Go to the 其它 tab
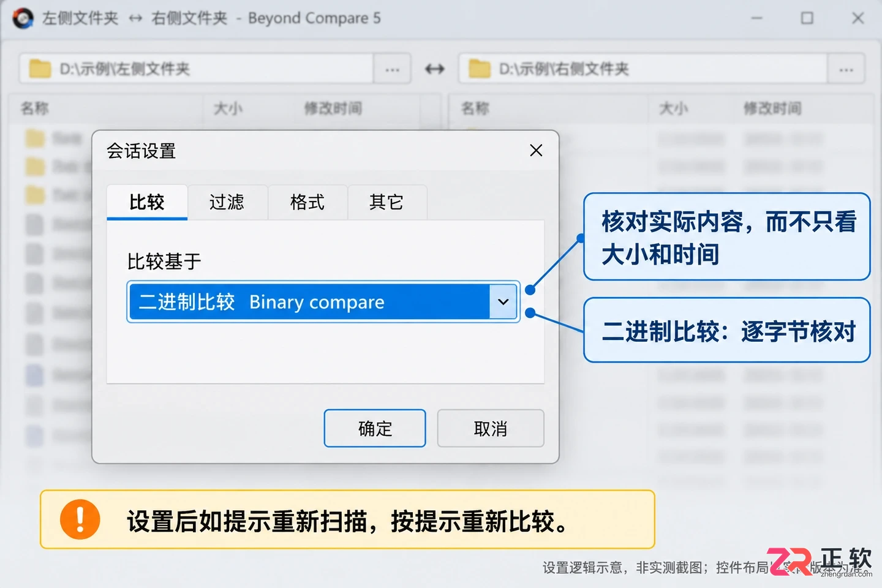 [x=387, y=202]
